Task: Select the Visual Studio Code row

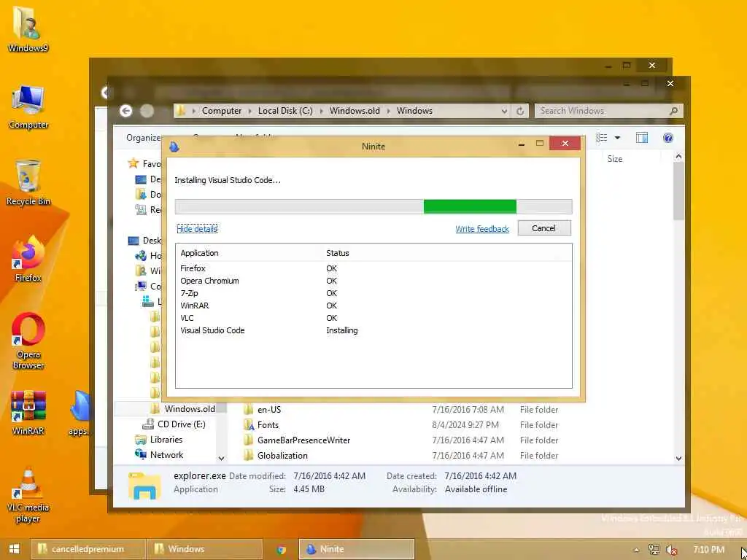Action: point(373,330)
